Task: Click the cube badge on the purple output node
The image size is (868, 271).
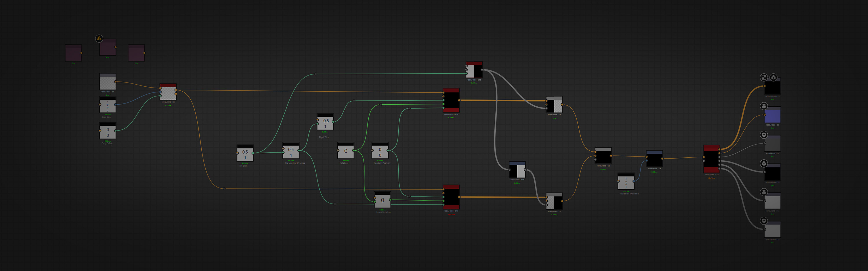Action: click(x=764, y=106)
